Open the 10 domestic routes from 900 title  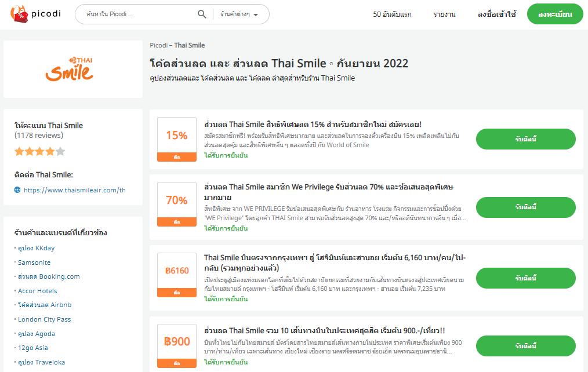(324, 331)
